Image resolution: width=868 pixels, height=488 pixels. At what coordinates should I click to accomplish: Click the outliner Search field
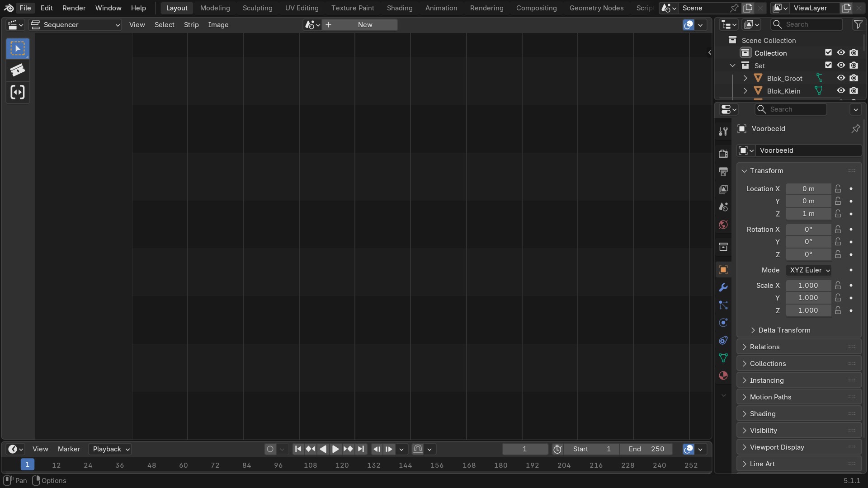(807, 24)
